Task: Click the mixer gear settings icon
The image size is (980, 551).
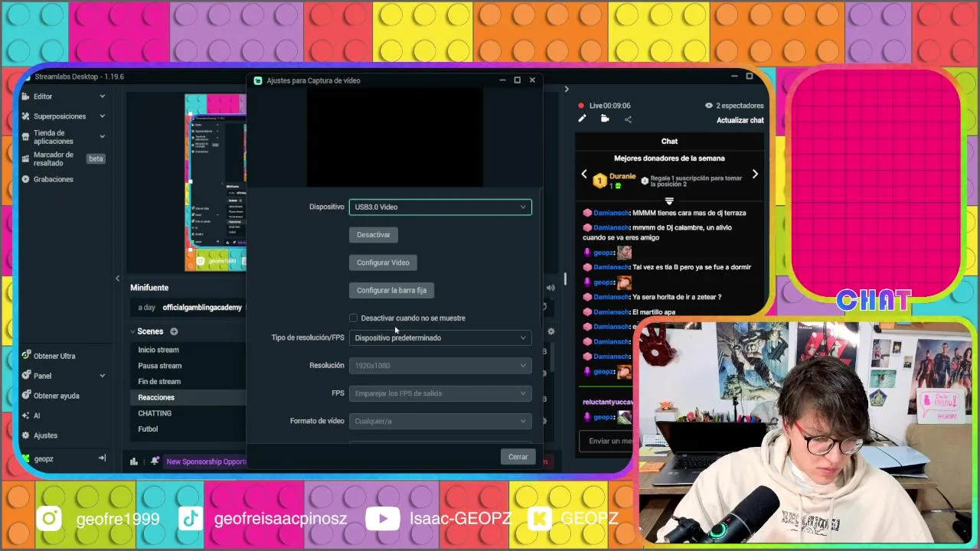Action: coord(551,331)
